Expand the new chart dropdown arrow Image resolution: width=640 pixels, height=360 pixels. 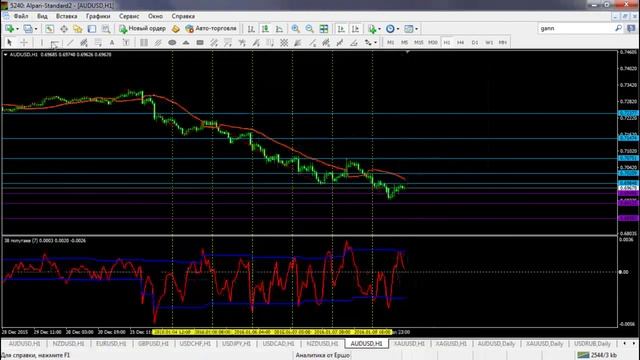pos(17,29)
